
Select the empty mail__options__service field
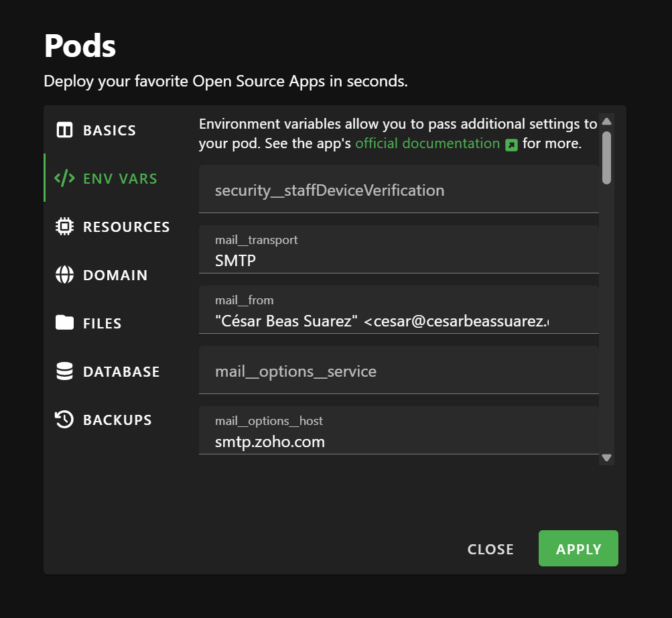pos(399,371)
